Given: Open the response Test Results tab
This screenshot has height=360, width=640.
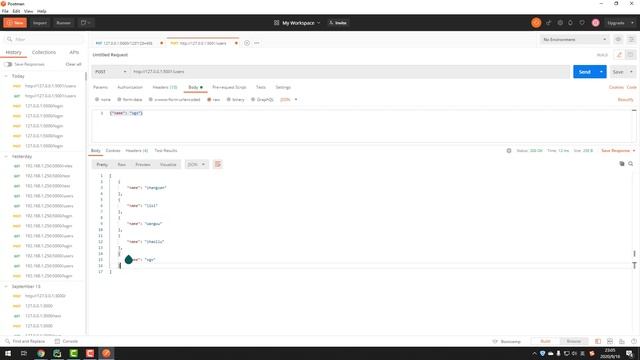Looking at the screenshot, I should tap(166, 151).
